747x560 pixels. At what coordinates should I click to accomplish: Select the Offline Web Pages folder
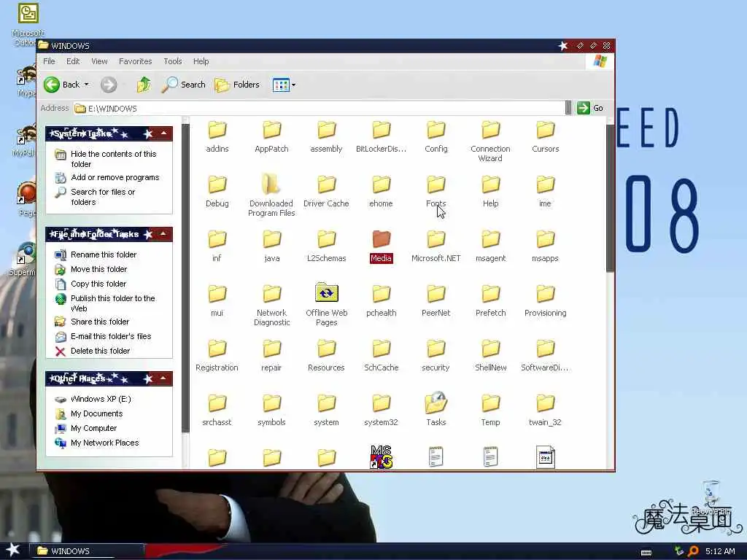pos(326,306)
